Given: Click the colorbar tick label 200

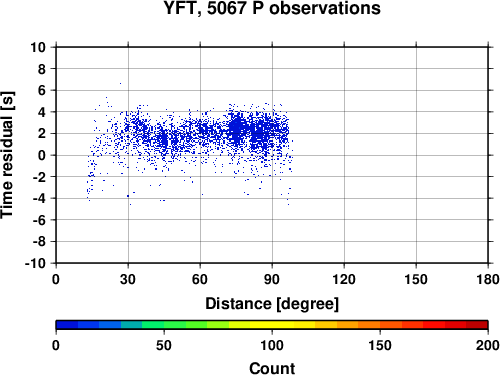Looking at the screenshot, I should [488, 345].
